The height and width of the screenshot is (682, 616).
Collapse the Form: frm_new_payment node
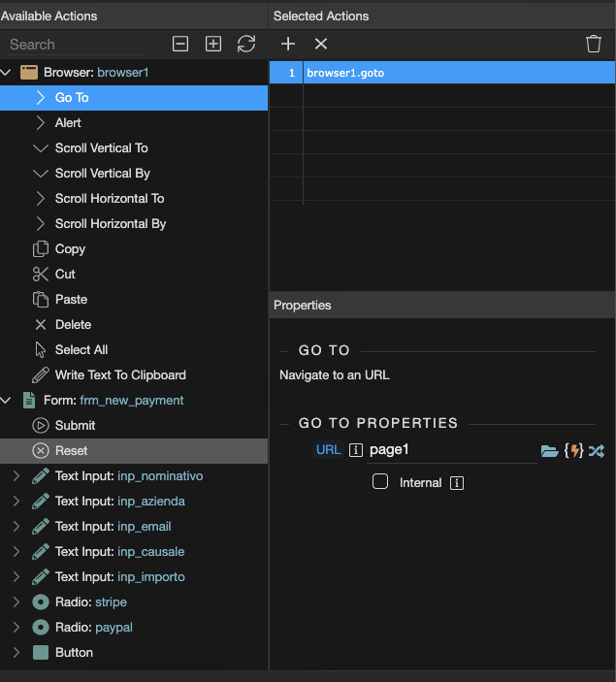pos(7,400)
